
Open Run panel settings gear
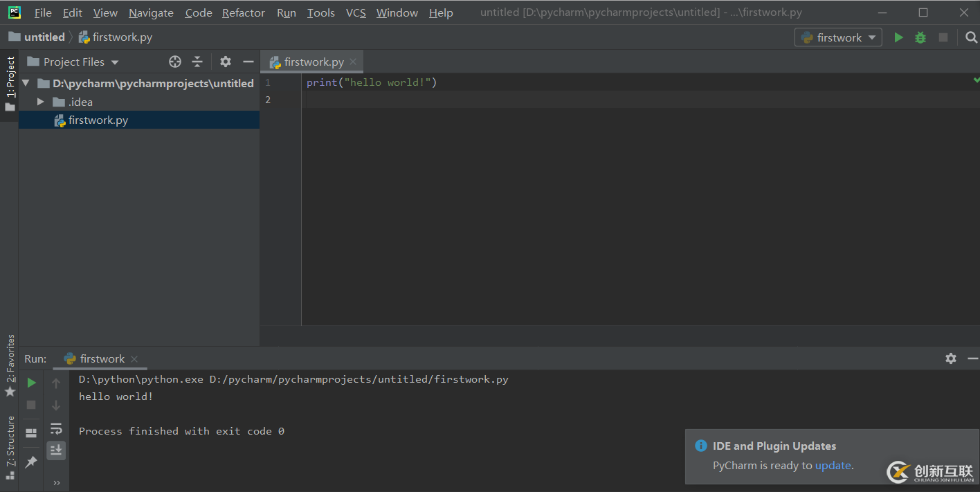point(951,358)
